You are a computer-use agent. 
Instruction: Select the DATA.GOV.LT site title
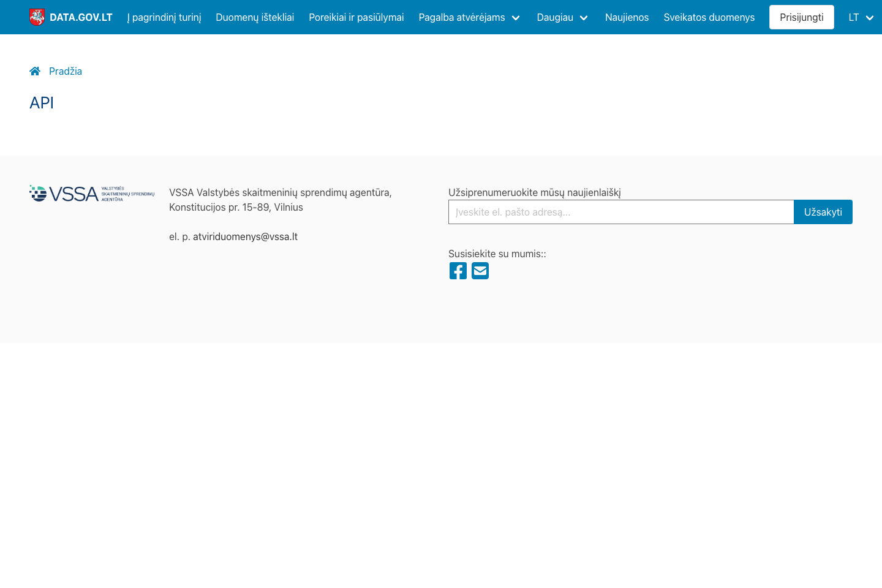click(81, 17)
